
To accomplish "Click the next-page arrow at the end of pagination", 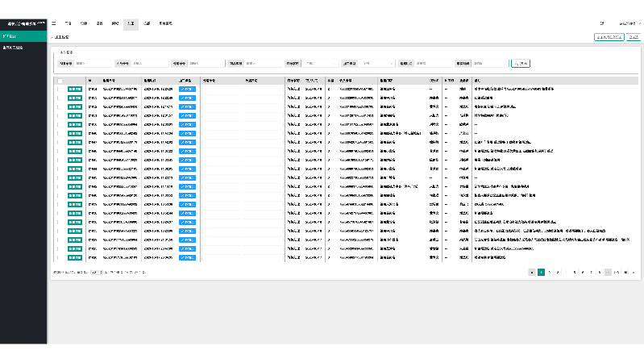I will [x=634, y=272].
